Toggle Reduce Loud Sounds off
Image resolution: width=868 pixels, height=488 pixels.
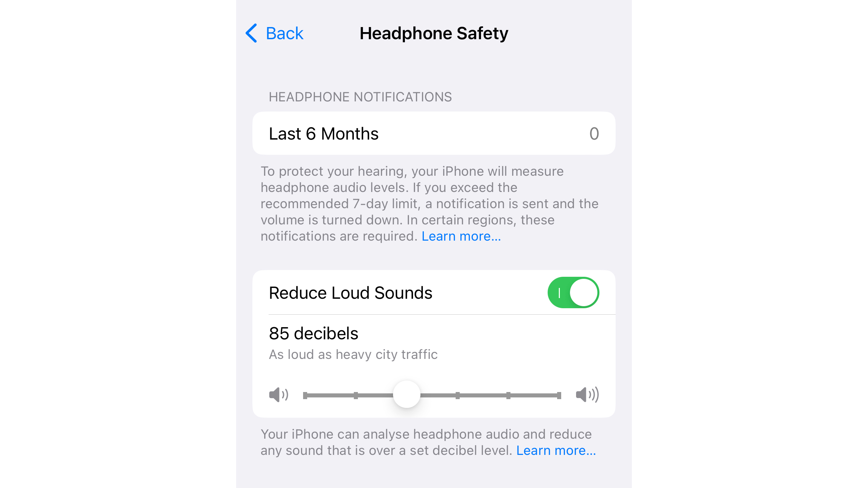click(x=572, y=292)
